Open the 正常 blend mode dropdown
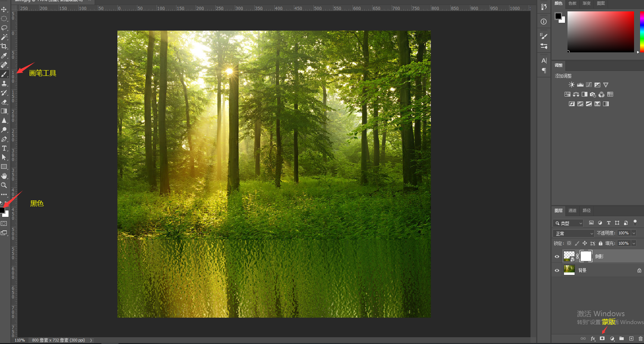Viewport: 644px width, 344px height. pos(574,234)
